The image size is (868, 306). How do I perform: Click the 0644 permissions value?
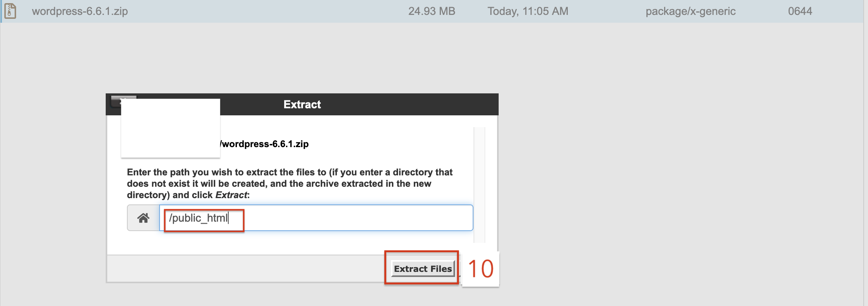[800, 11]
